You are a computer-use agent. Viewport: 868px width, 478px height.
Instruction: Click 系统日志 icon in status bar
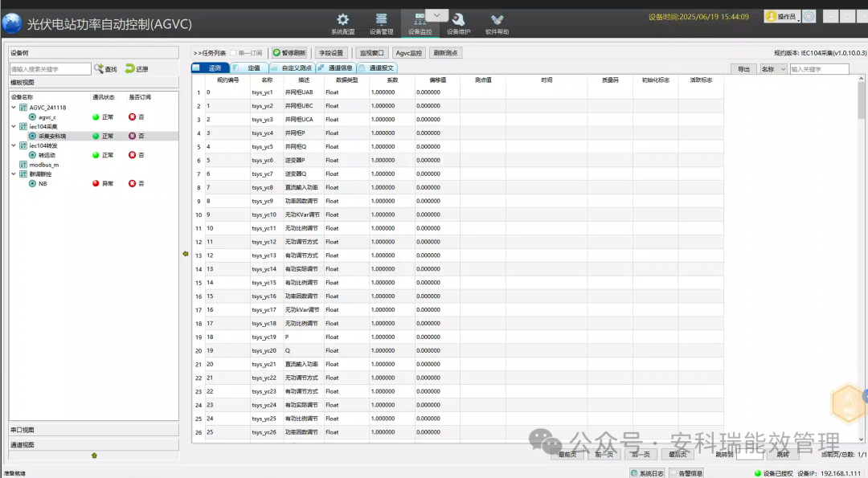pos(634,473)
